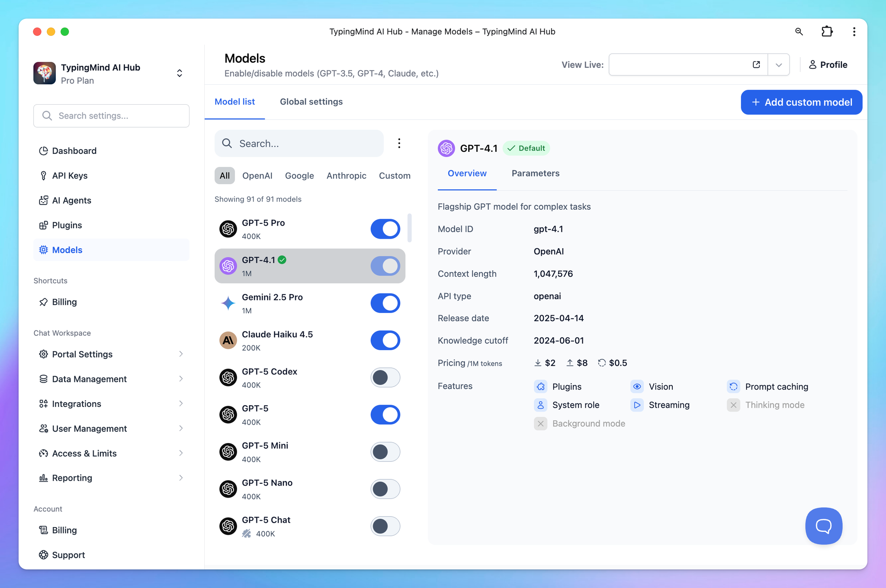This screenshot has height=588, width=886.
Task: Enable the GPT-5 Codex model toggle
Action: click(x=385, y=377)
